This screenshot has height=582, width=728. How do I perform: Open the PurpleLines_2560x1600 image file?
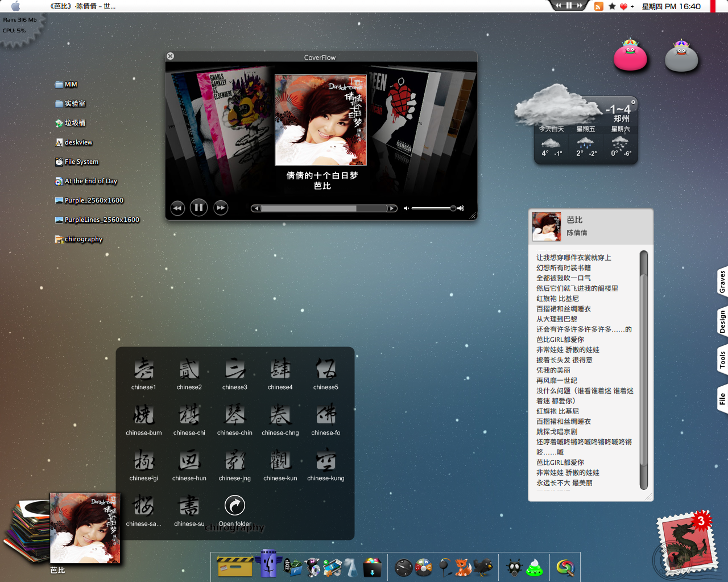(97, 220)
